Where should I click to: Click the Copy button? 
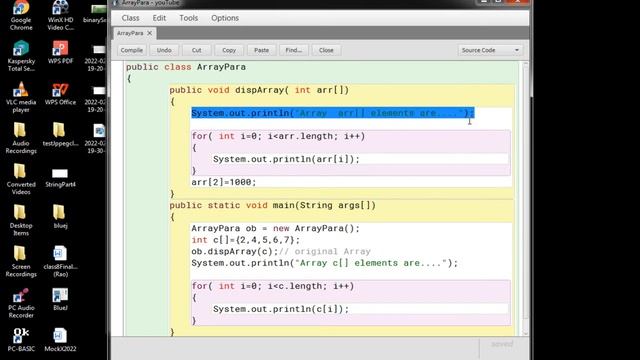229,50
